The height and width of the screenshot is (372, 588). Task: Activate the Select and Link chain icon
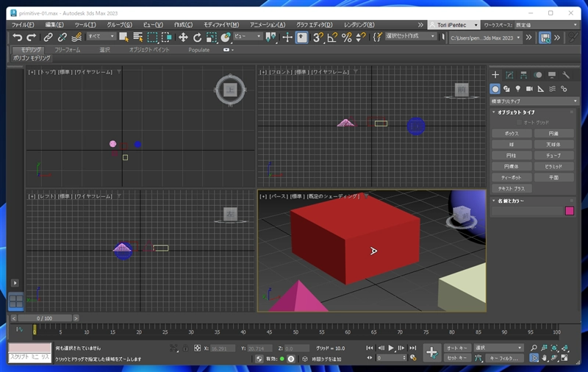(48, 37)
